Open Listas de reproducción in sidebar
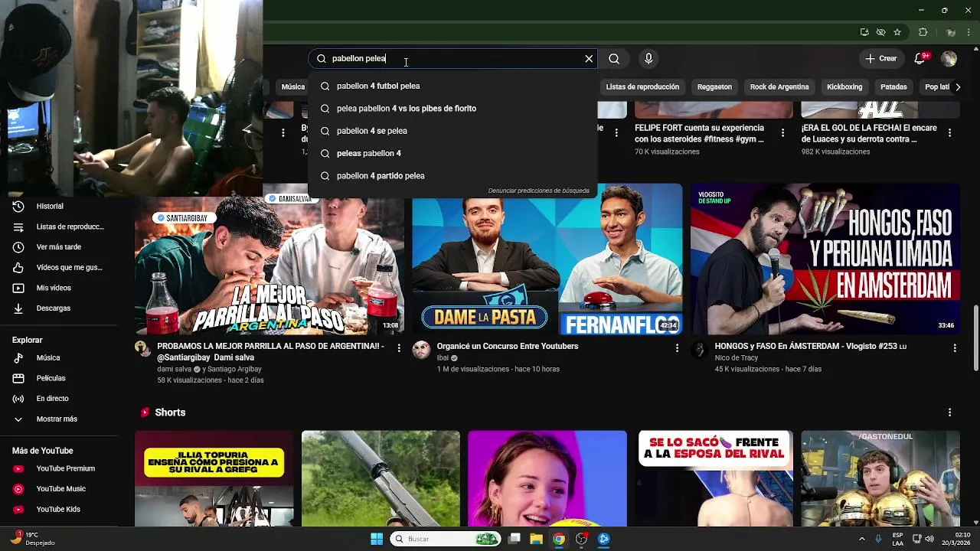The width and height of the screenshot is (980, 551). click(59, 227)
